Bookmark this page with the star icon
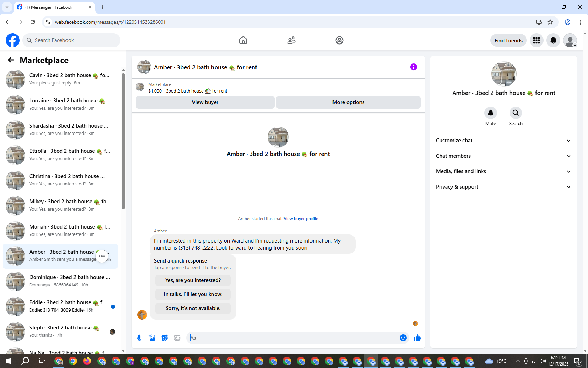Viewport: 588px width, 368px height. [550, 22]
